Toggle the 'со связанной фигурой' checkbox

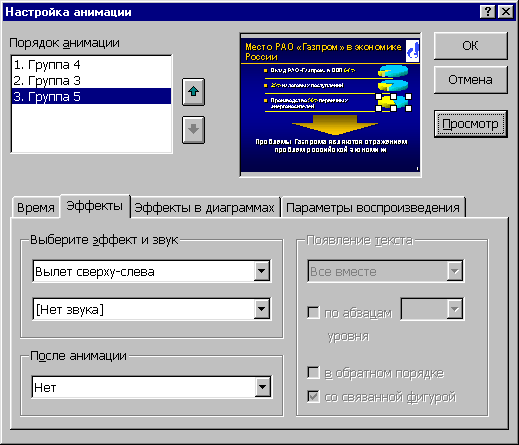click(x=313, y=397)
